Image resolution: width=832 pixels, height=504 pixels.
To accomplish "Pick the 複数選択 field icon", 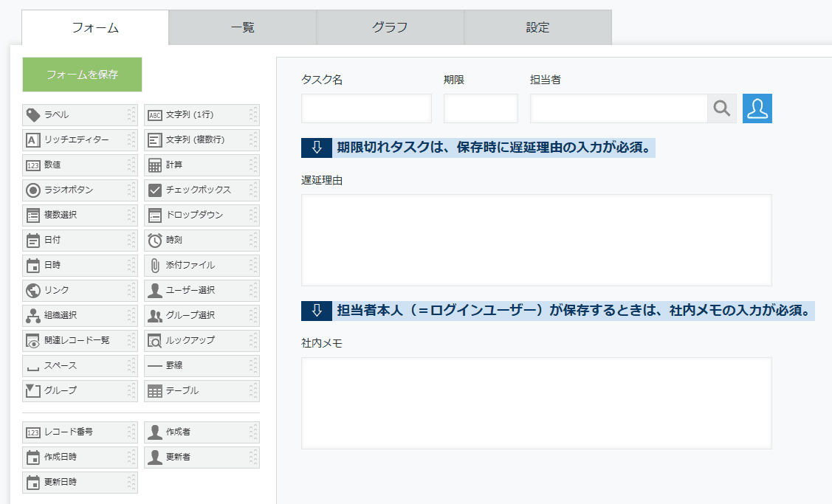I will pyautogui.click(x=33, y=215).
